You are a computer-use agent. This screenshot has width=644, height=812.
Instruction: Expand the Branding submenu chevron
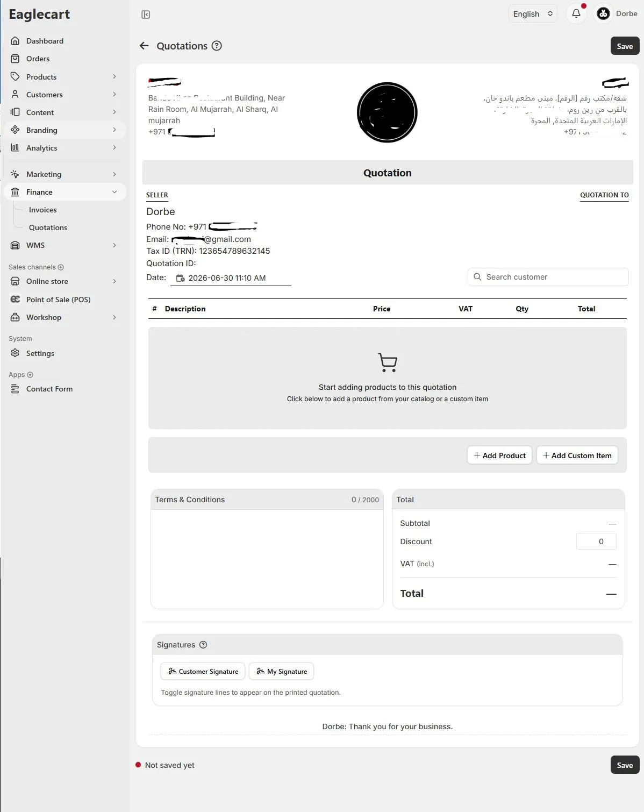115,130
